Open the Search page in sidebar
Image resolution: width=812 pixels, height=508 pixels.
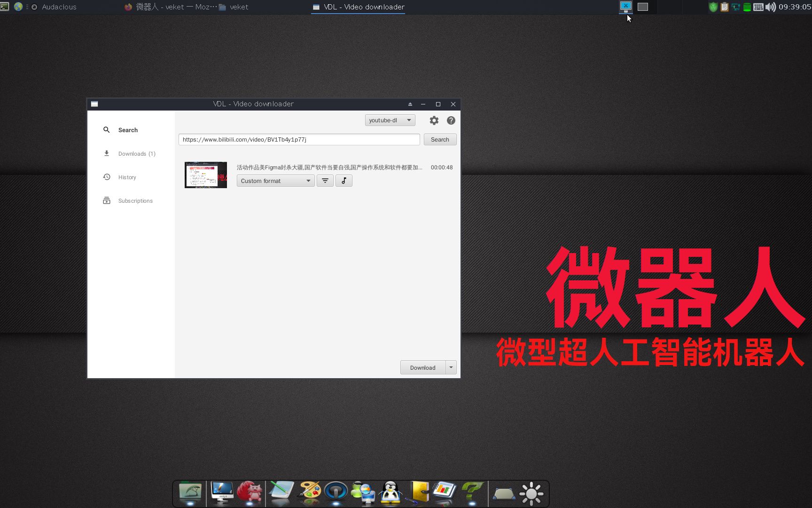click(x=128, y=130)
